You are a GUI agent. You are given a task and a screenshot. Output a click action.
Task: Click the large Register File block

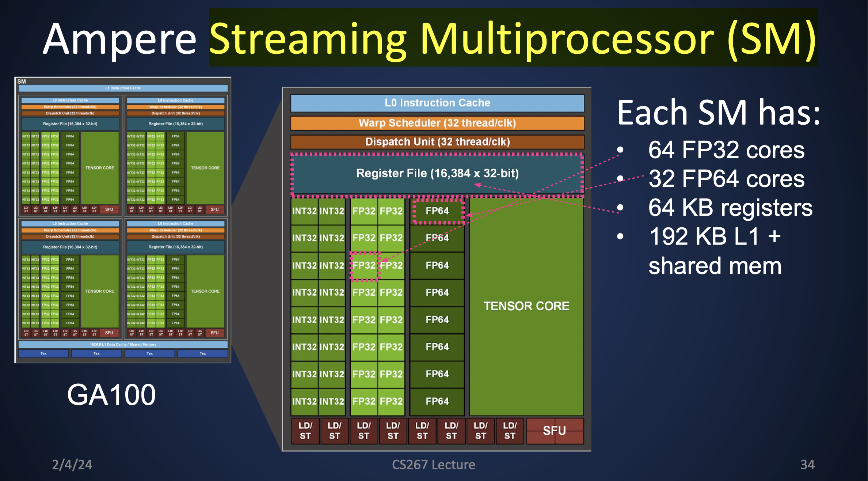[437, 173]
